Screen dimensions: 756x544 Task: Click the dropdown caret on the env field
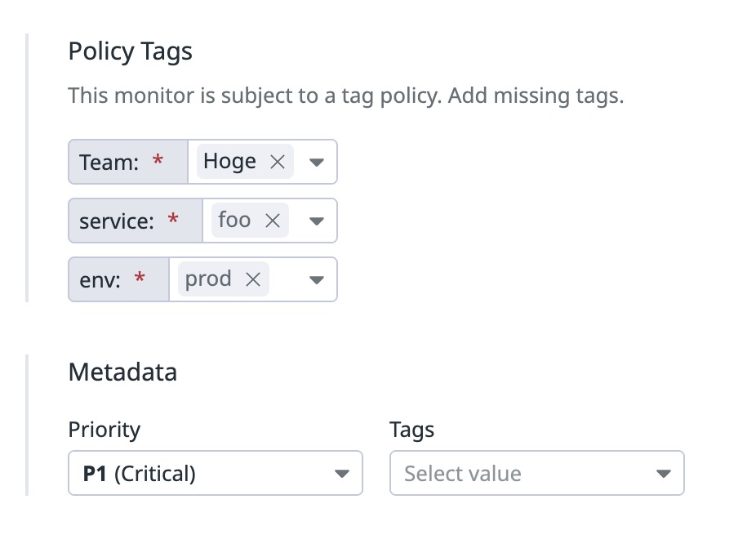pyautogui.click(x=316, y=279)
